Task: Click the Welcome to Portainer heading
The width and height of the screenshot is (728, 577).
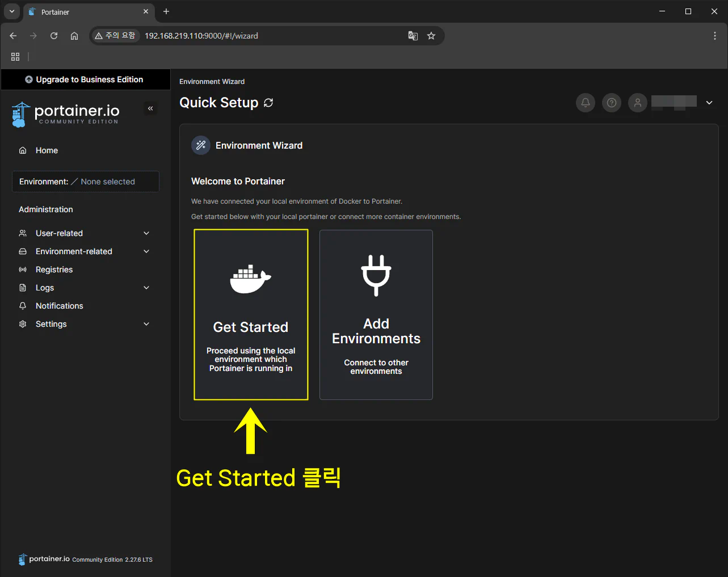Action: point(238,182)
